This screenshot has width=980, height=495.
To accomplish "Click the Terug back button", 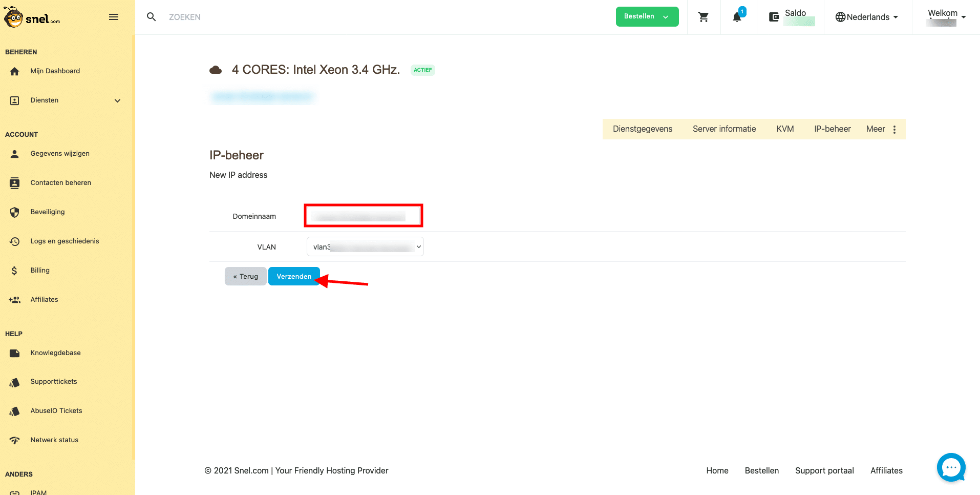I will [245, 276].
